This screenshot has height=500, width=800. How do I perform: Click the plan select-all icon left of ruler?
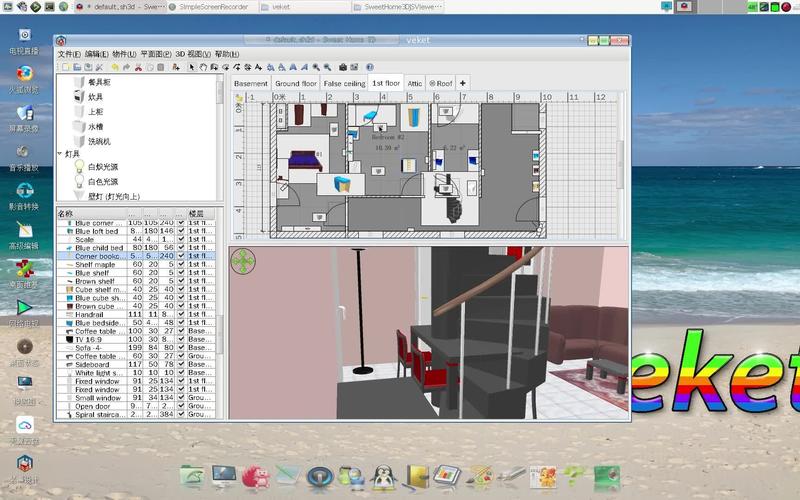(x=238, y=98)
